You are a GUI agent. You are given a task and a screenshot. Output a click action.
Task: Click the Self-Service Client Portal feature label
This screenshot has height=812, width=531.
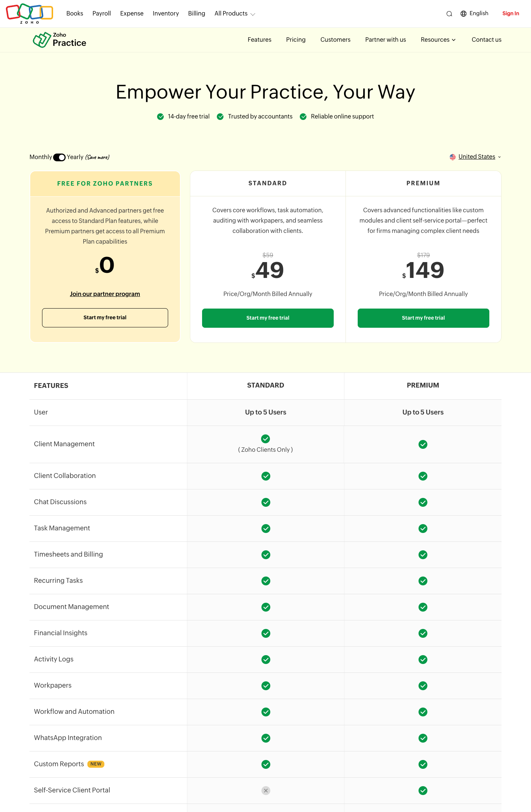point(72,790)
